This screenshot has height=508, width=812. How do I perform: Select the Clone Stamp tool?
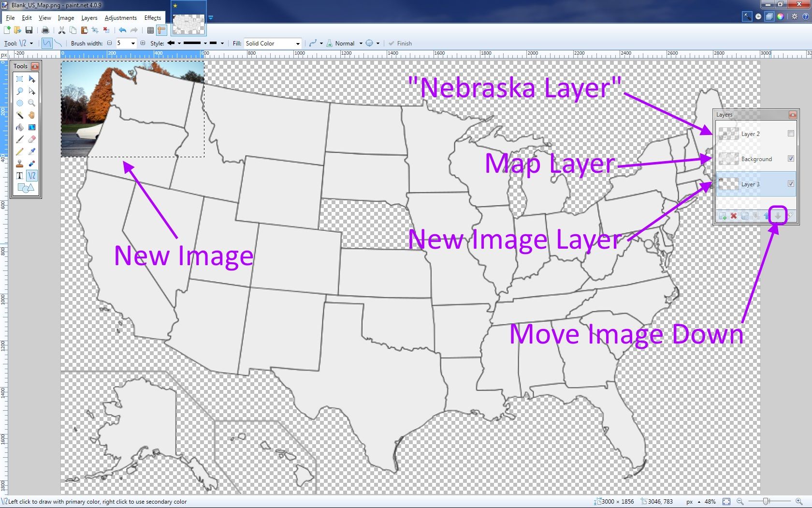pos(20,164)
